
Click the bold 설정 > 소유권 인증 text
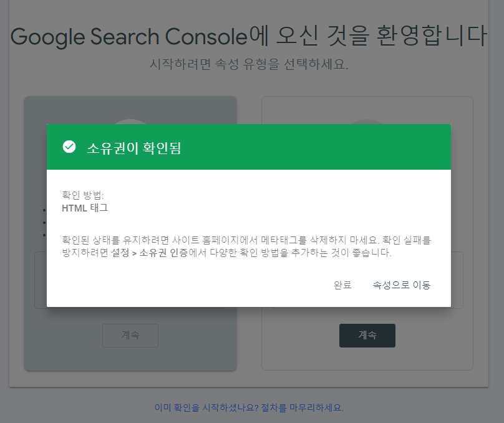[x=150, y=253]
